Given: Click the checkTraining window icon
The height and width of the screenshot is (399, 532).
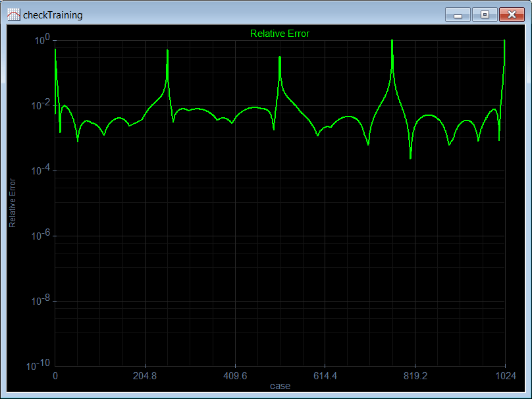Looking at the screenshot, I should pos(14,15).
